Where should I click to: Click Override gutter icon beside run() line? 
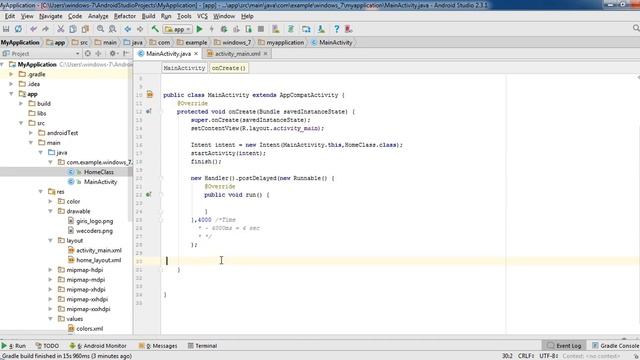coord(149,194)
